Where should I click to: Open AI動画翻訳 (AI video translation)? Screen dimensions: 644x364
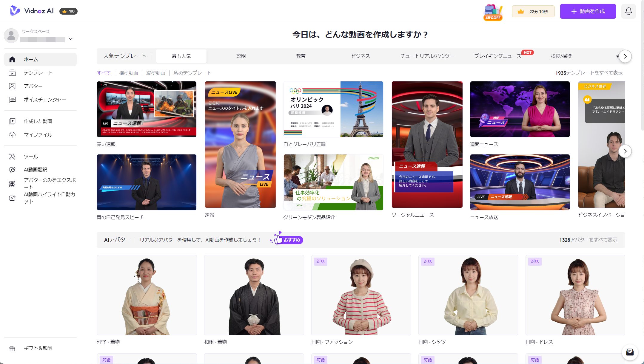click(37, 169)
